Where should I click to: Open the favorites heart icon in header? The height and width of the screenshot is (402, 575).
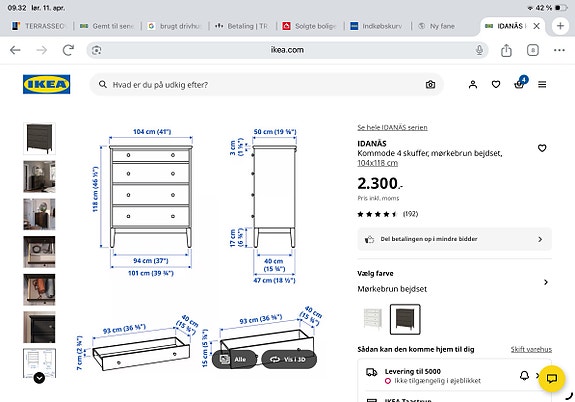click(x=496, y=84)
